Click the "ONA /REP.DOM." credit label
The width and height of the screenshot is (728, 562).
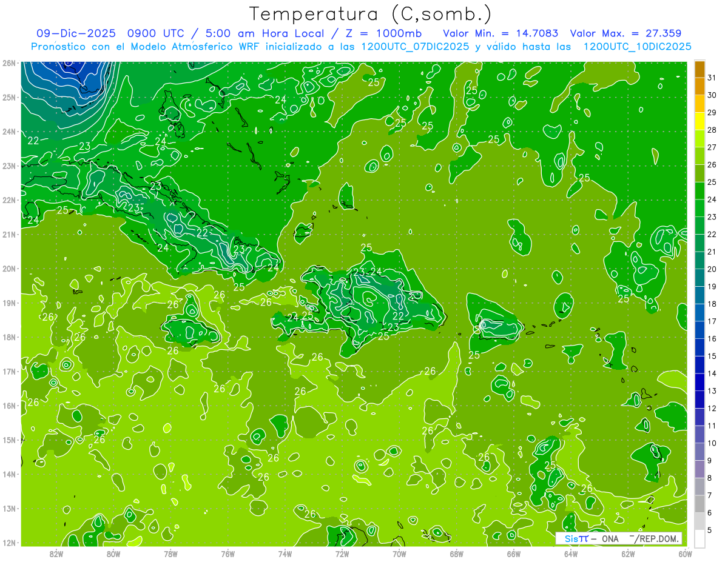pos(641,538)
